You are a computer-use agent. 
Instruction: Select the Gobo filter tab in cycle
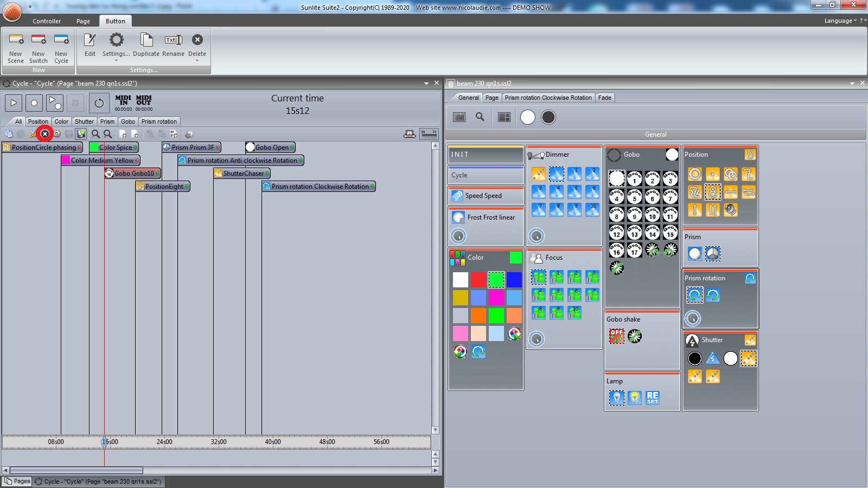click(128, 121)
